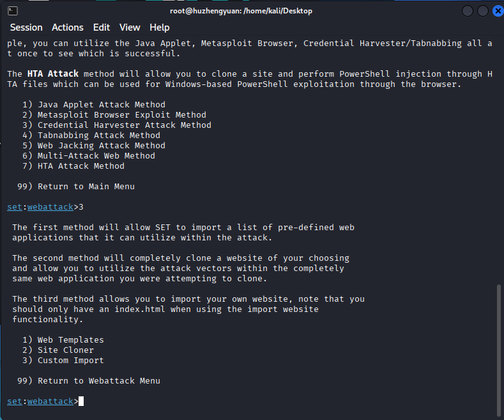Click the 'Credential Harvester Attack Method' line
This screenshot has width=504, height=420.
pos(117,125)
